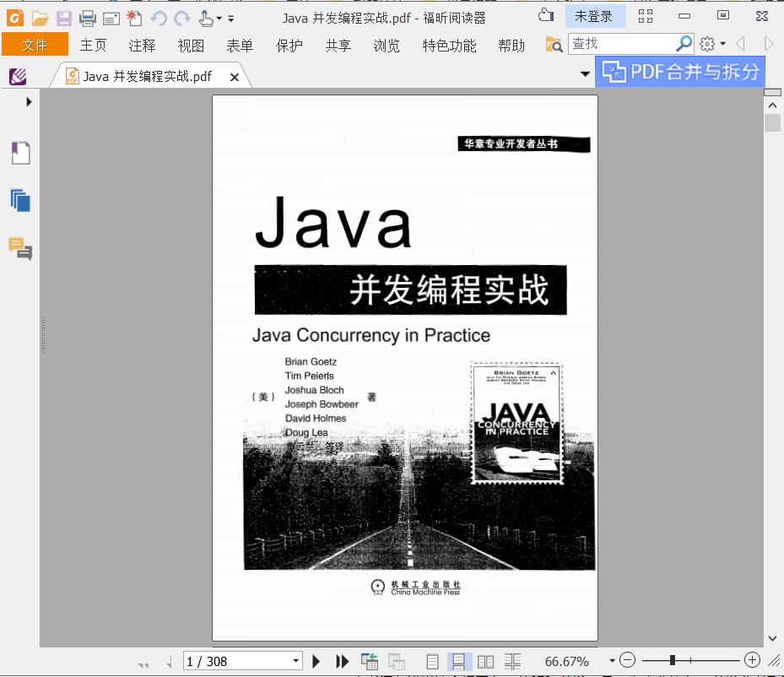The width and height of the screenshot is (784, 677).
Task: Switch to the 视图 tab
Action: (x=191, y=46)
